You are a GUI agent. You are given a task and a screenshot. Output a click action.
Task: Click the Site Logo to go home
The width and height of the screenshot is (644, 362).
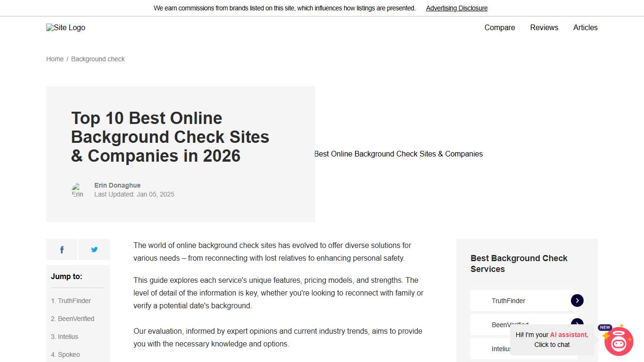(65, 27)
